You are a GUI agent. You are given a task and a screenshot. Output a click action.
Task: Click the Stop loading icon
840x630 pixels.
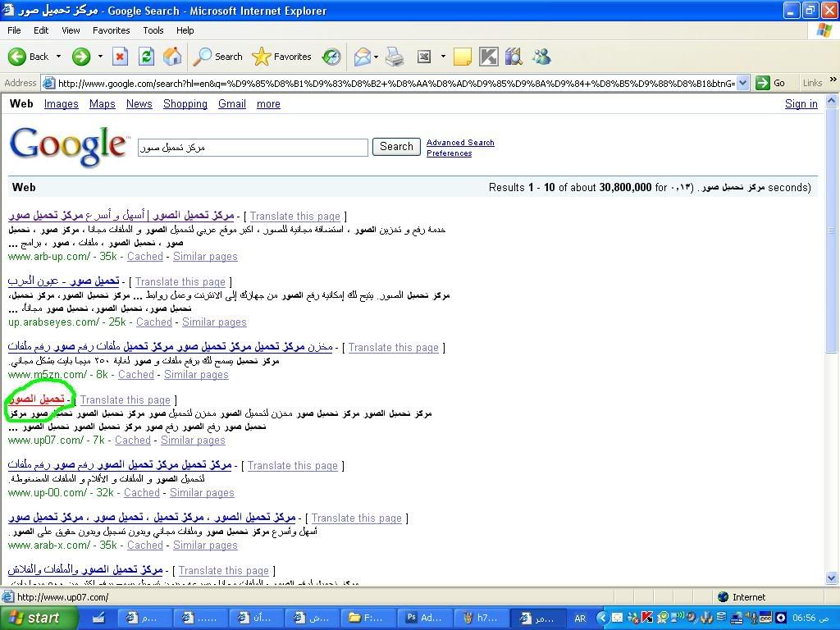[120, 57]
